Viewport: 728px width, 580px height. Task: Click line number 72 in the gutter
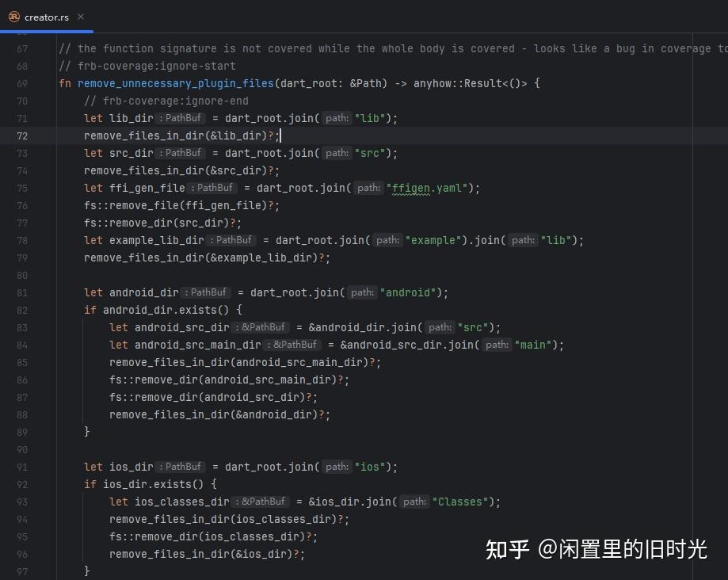21,135
